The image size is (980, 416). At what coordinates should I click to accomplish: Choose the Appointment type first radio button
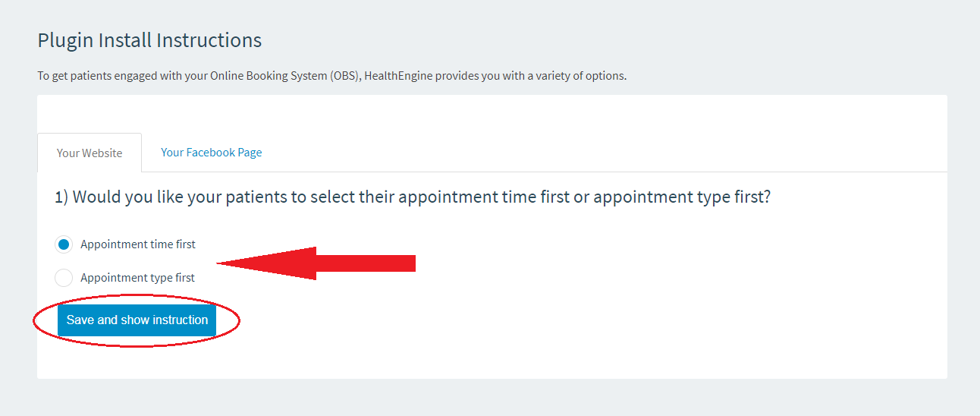point(64,278)
